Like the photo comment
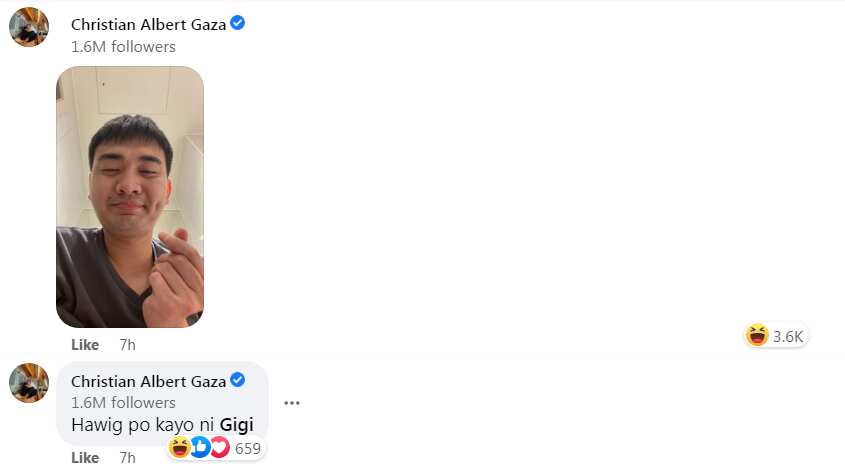This screenshot has width=845, height=473. pos(85,345)
